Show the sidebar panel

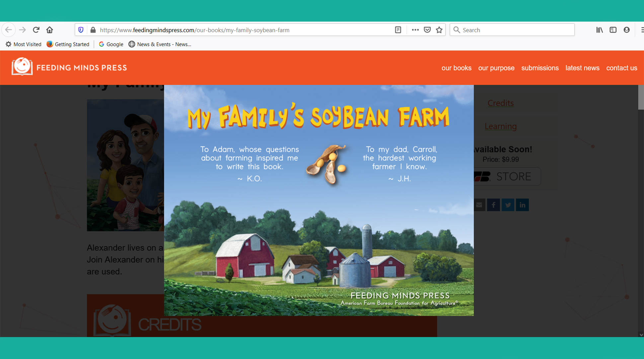[613, 30]
